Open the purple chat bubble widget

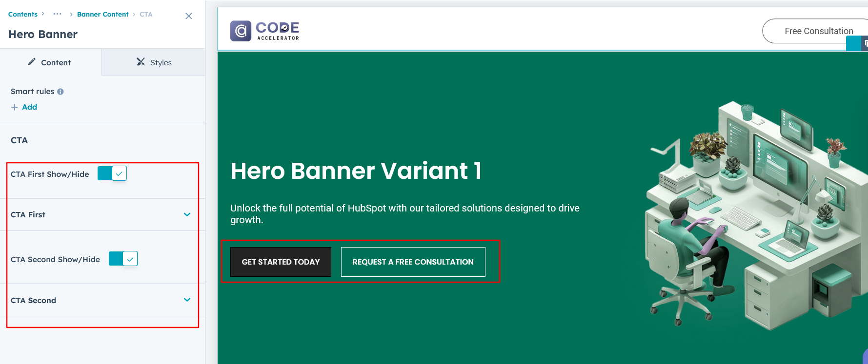[x=865, y=357]
